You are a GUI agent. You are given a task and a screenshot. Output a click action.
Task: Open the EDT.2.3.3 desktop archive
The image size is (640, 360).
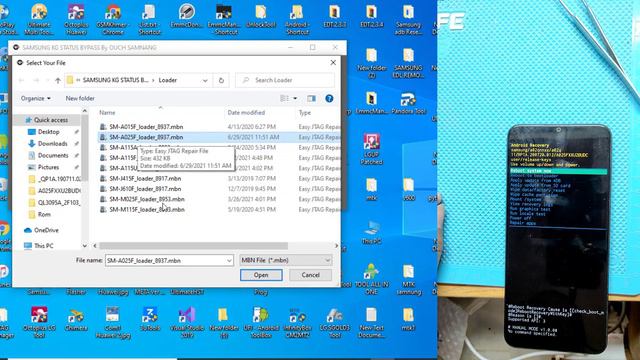(335, 16)
